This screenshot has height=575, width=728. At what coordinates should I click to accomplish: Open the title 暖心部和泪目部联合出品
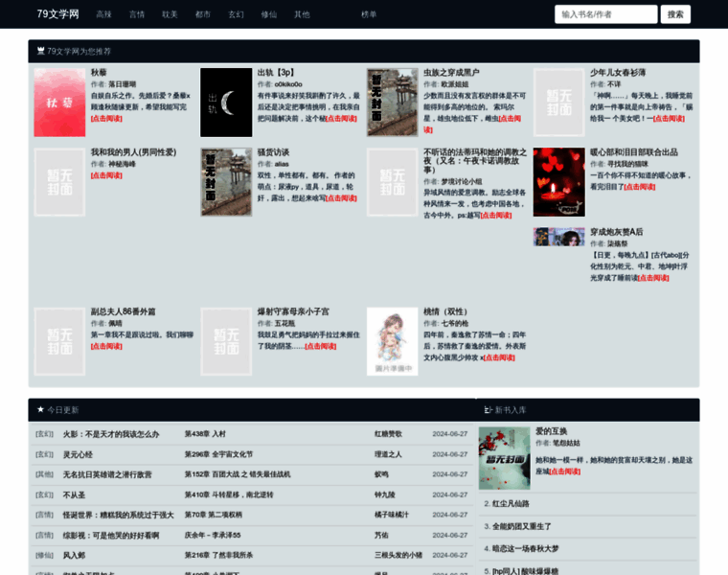click(x=634, y=152)
